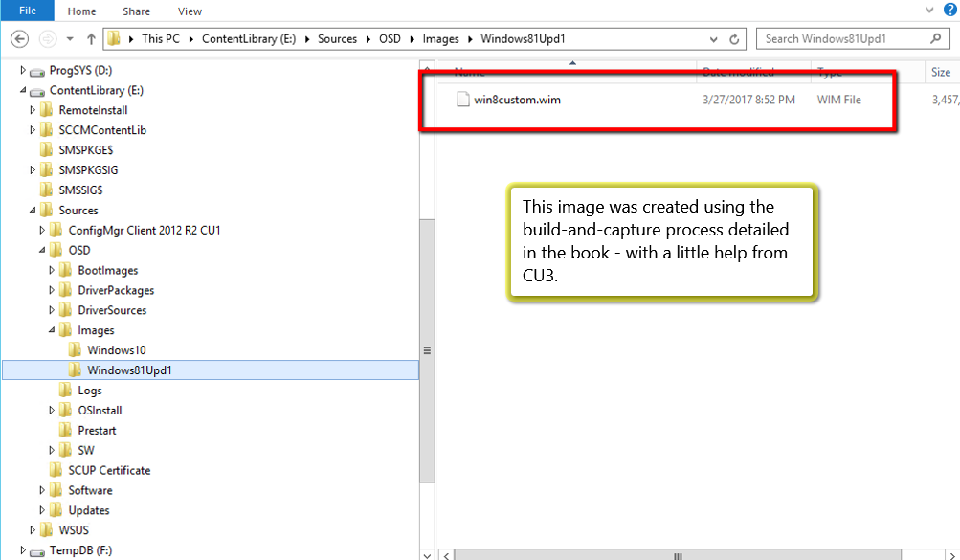Select the Windows10 folder in tree
The height and width of the screenshot is (560, 960).
point(116,350)
